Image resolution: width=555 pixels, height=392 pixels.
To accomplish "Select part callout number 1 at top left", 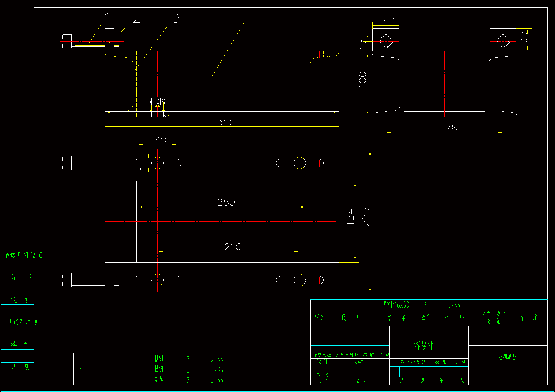I will 107,18.
